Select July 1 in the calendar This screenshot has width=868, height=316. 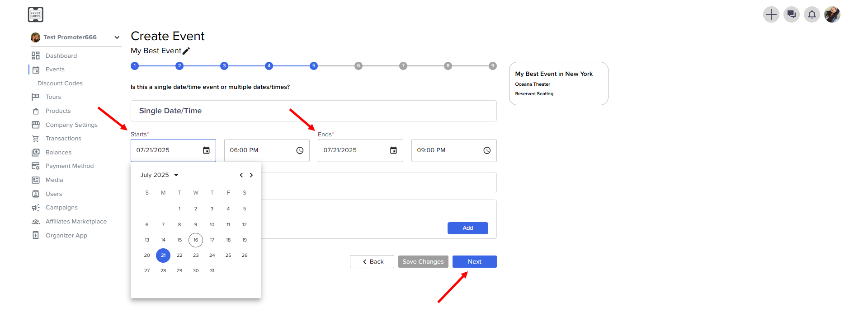point(179,209)
